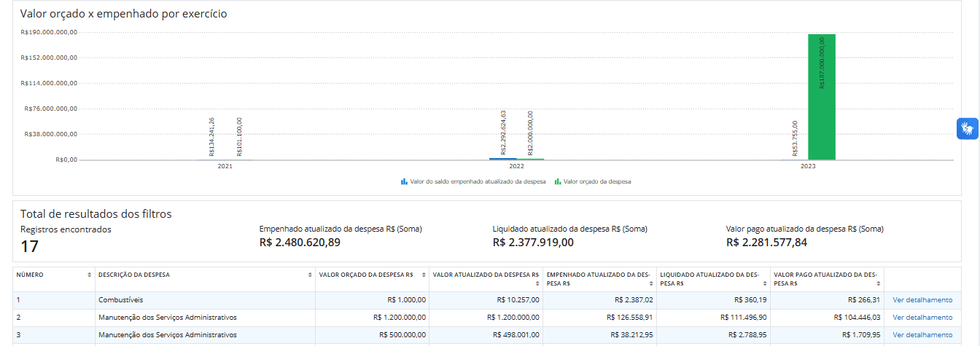Click the R$ 2.788,95 liquidado cell

pos(714,335)
